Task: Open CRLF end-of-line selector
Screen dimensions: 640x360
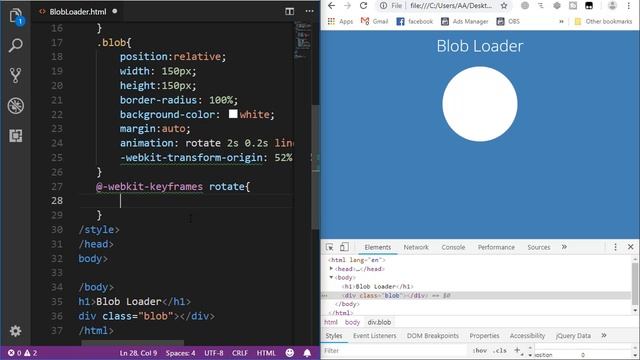Action: (240, 353)
